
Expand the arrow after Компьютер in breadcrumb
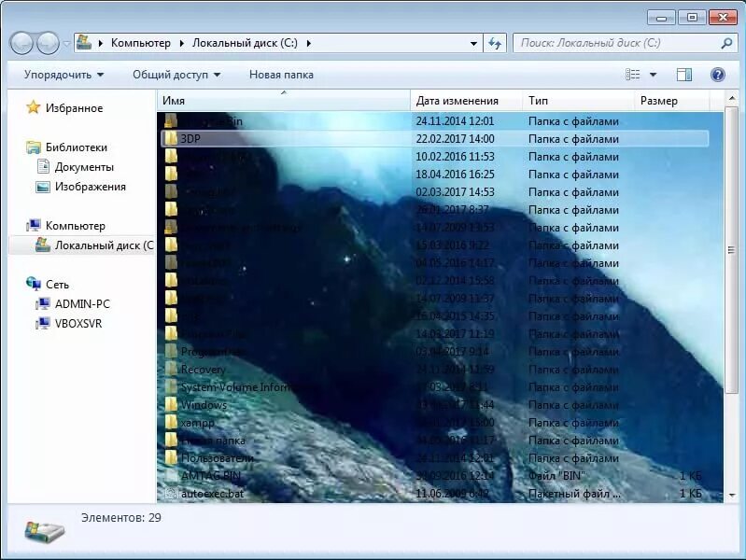(181, 43)
